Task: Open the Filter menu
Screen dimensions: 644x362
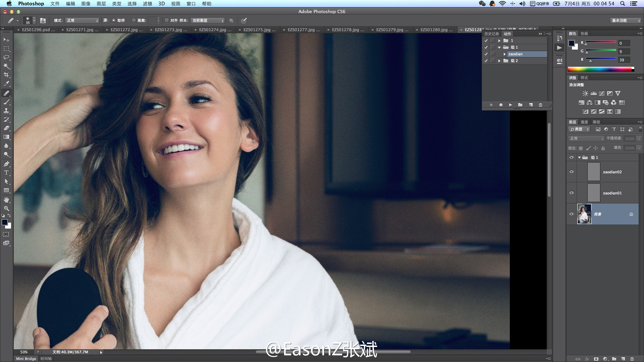Action: click(x=147, y=4)
